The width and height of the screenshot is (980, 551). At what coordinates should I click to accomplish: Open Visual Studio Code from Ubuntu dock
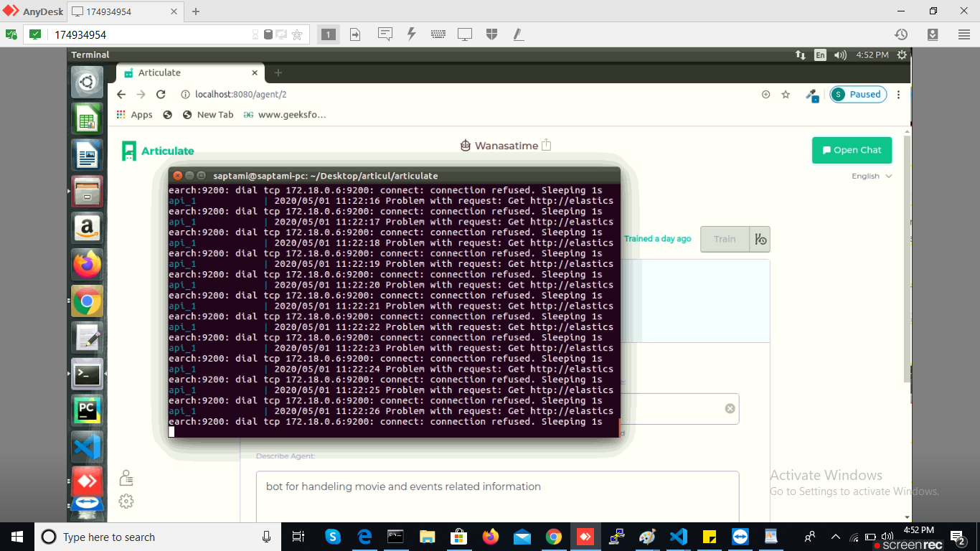(87, 448)
